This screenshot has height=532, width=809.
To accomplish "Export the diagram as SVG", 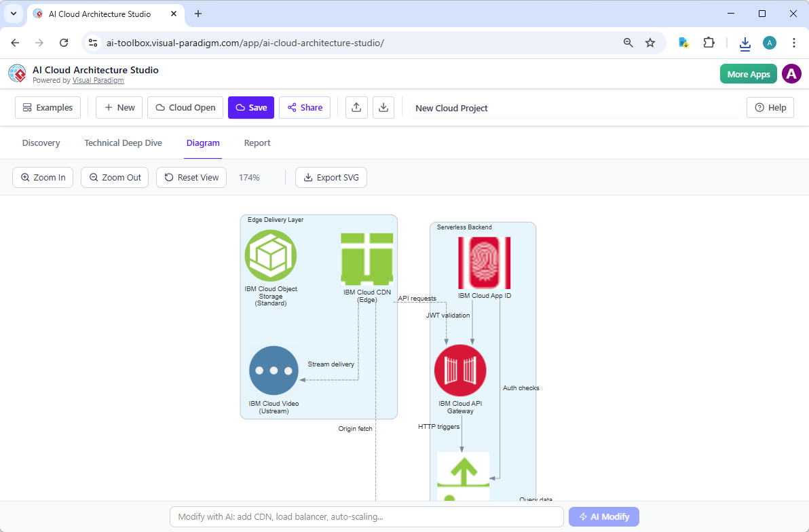I will click(331, 177).
